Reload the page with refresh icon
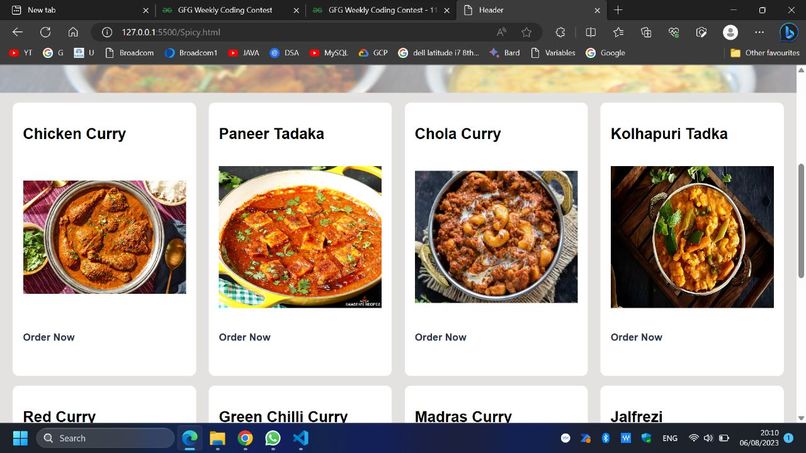 [x=45, y=32]
